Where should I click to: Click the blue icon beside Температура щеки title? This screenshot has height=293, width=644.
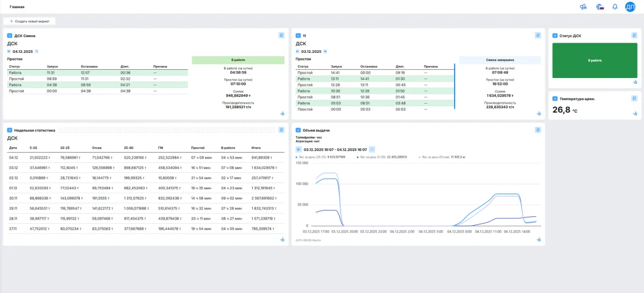(555, 99)
